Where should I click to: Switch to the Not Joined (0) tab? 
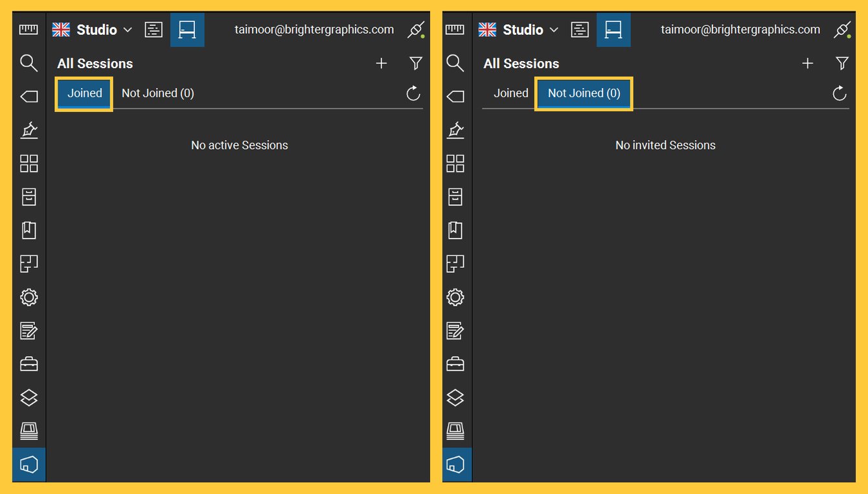583,93
